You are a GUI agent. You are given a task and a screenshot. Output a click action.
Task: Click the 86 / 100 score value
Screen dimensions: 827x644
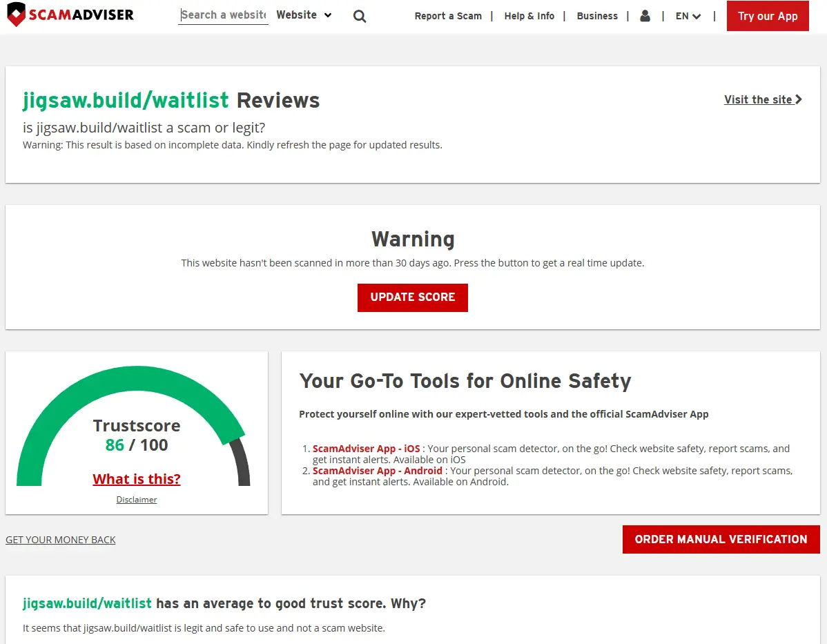pos(137,445)
